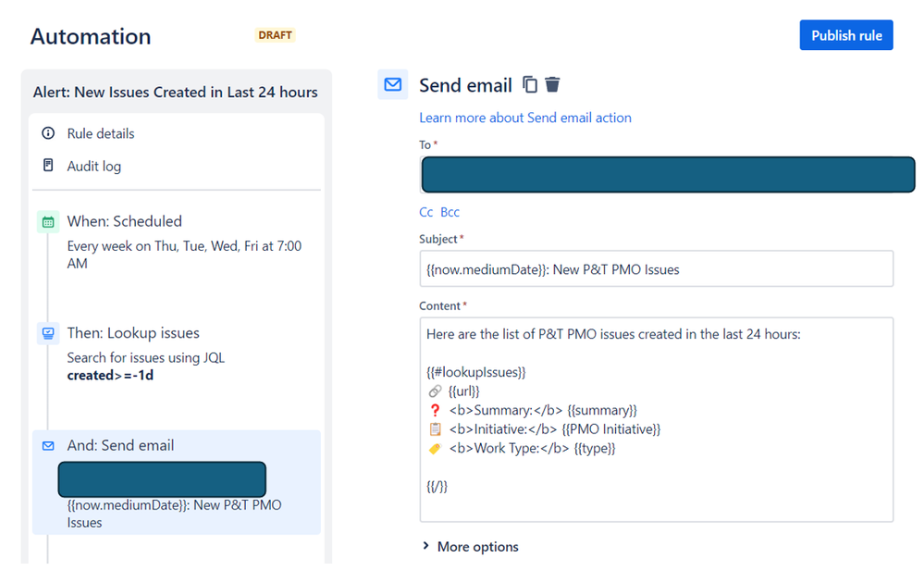This screenshot has width=924, height=570.
Task: Click inside the Content text area
Action: (x=657, y=420)
